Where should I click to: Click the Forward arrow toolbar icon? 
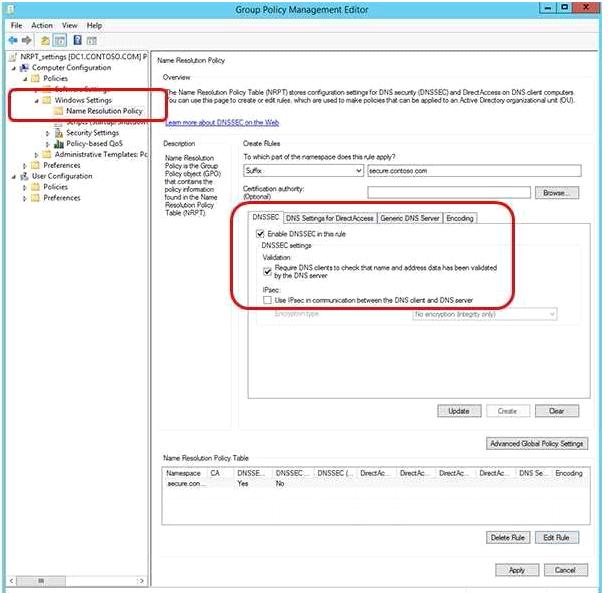(x=26, y=40)
